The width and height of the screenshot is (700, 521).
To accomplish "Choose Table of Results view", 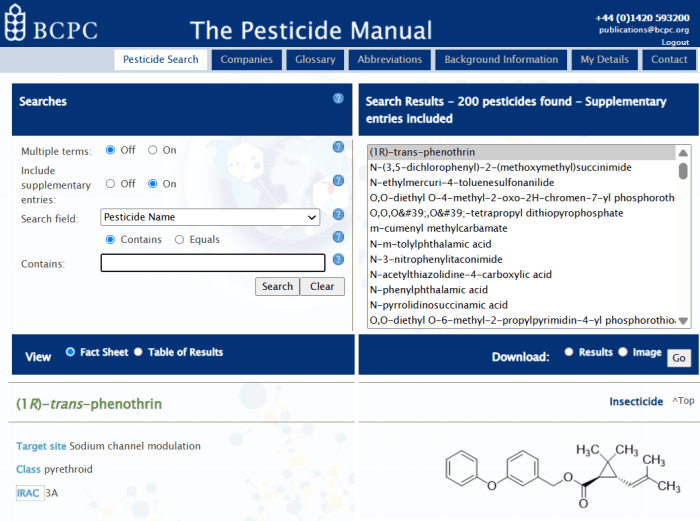I will [138, 352].
